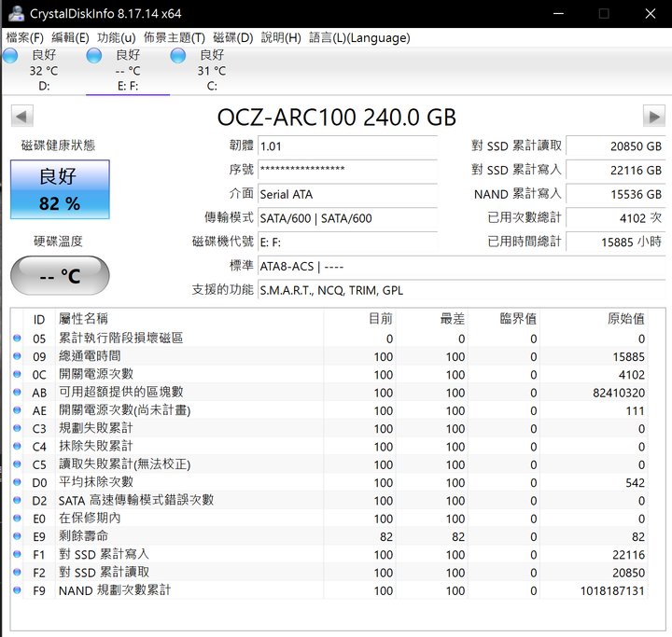
Task: Click the ID column header
Action: [x=39, y=320]
